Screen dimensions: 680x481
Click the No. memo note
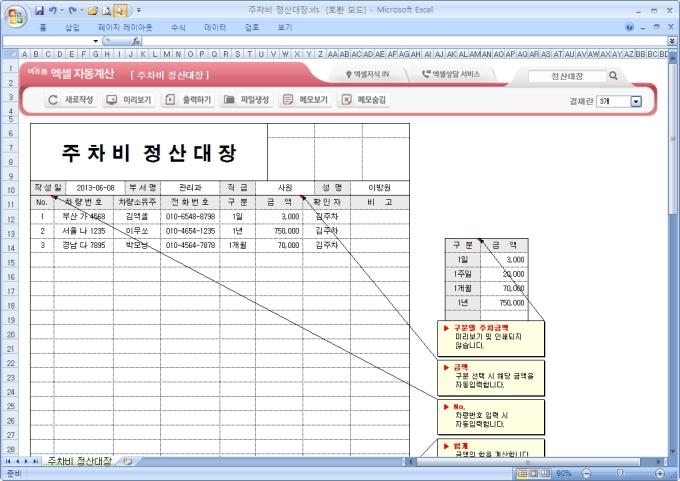pyautogui.click(x=491, y=417)
